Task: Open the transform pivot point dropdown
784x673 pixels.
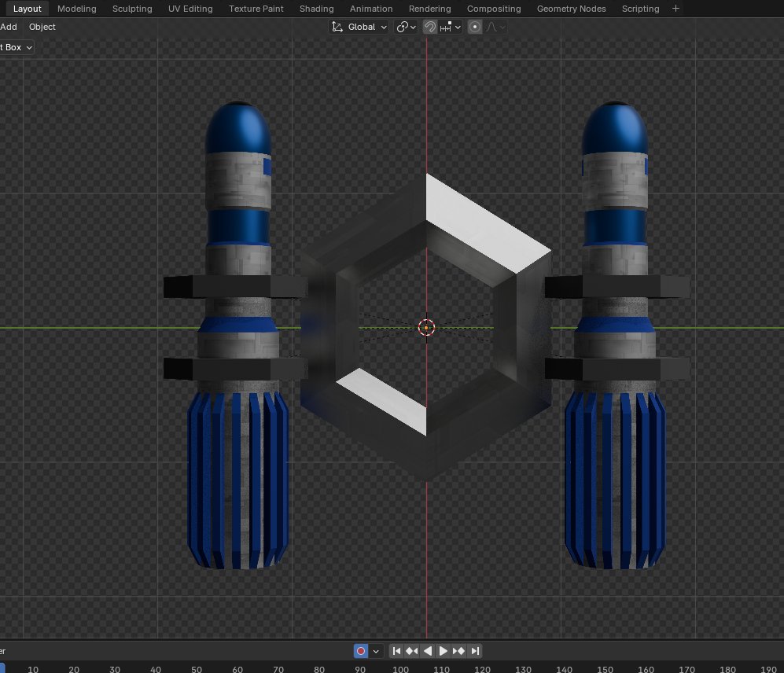Action: pyautogui.click(x=406, y=27)
